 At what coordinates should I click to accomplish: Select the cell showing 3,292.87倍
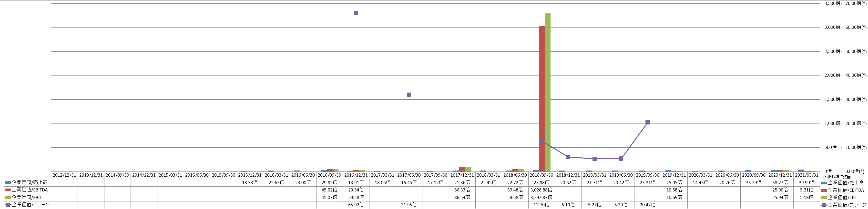541,197
